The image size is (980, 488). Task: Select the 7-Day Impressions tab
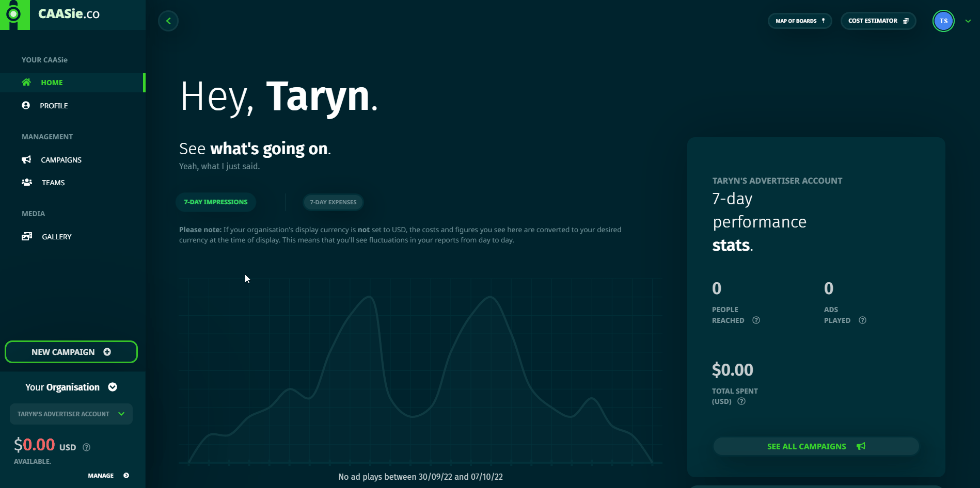pos(216,202)
